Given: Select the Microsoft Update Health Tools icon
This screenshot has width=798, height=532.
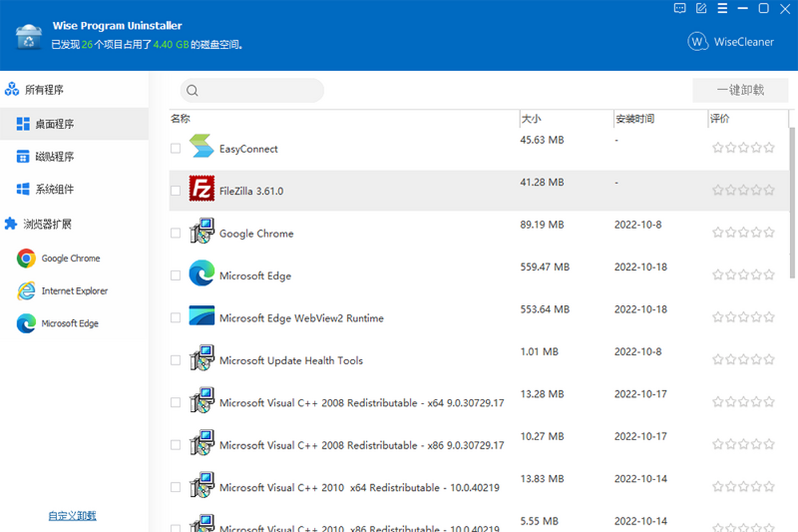Looking at the screenshot, I should pyautogui.click(x=201, y=358).
